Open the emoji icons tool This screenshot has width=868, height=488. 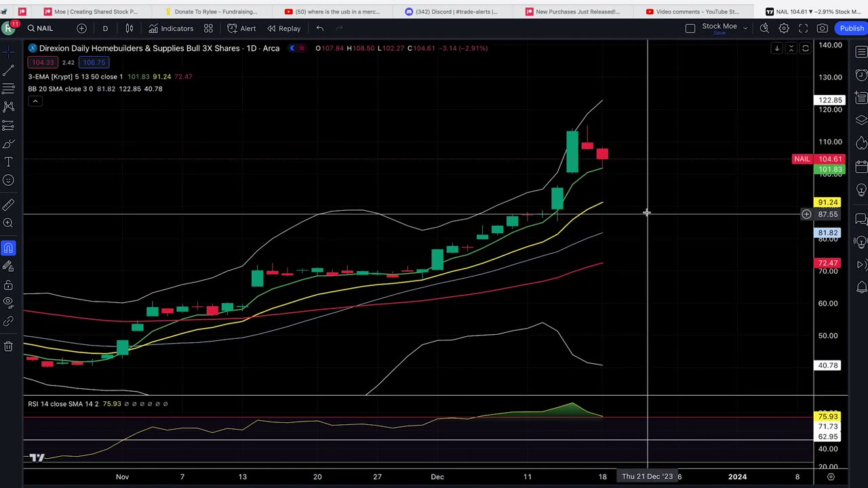click(x=8, y=180)
